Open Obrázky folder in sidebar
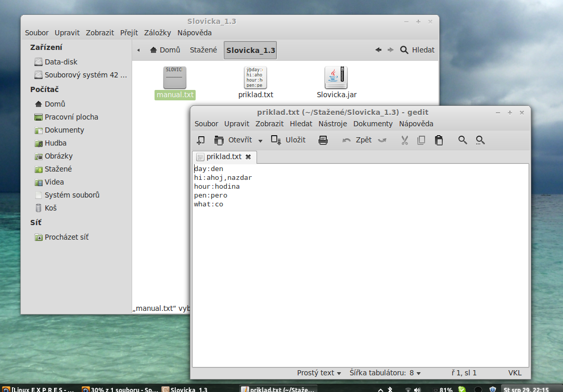 (x=58, y=156)
